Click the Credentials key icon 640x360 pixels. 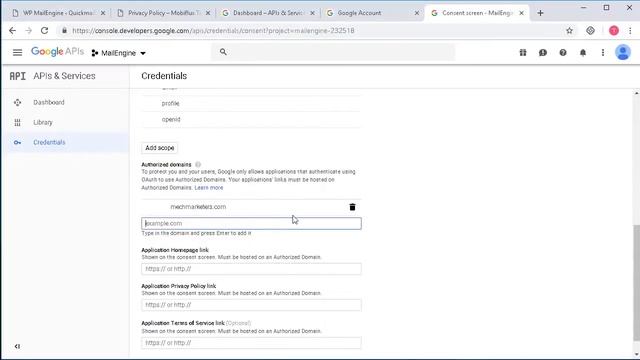(17, 142)
